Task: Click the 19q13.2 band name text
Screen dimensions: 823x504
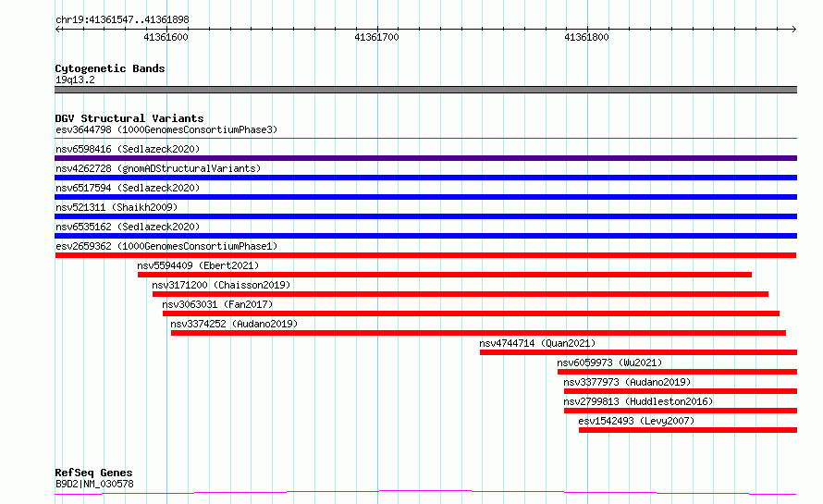Action: (75, 80)
